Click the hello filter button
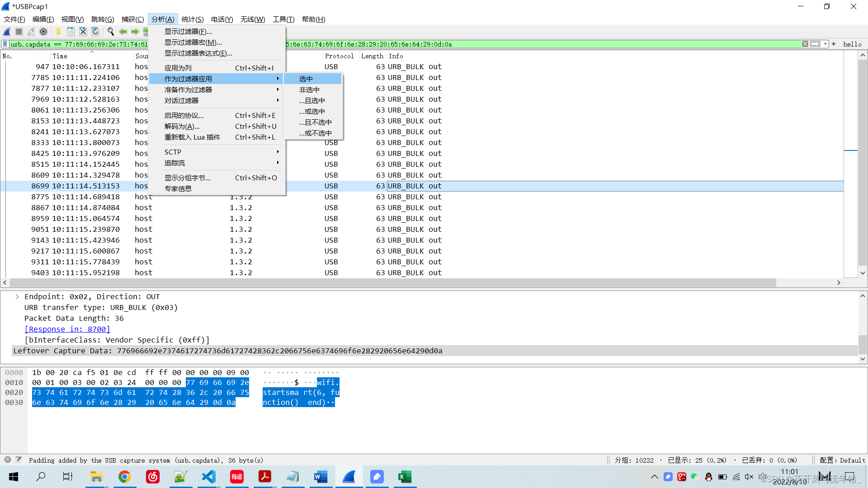This screenshot has height=488, width=868. (x=852, y=44)
